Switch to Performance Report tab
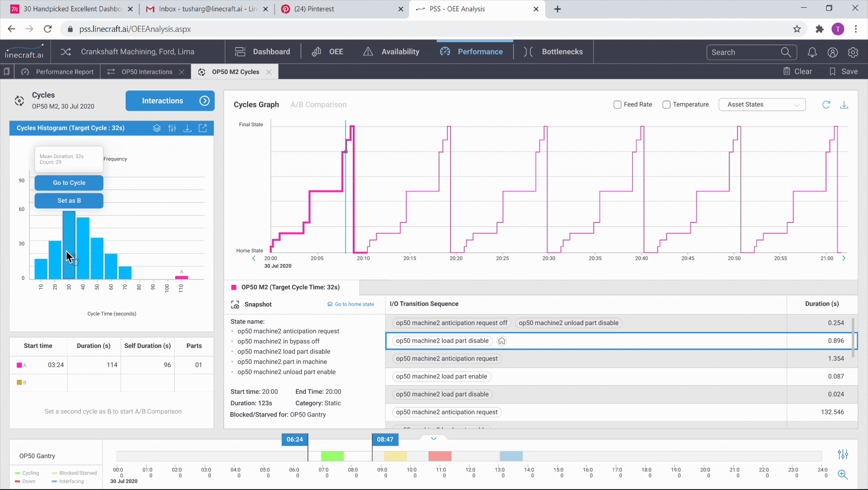The width and height of the screenshot is (868, 490). 58,72
